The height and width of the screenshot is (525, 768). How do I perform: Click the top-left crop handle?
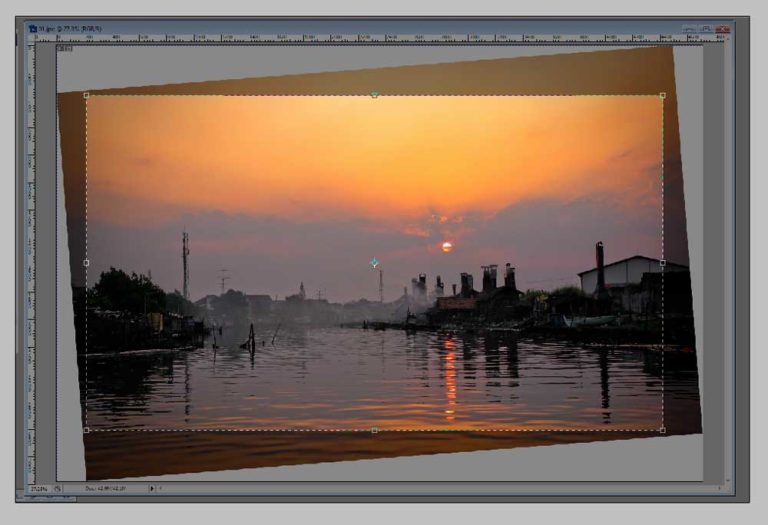click(x=87, y=95)
